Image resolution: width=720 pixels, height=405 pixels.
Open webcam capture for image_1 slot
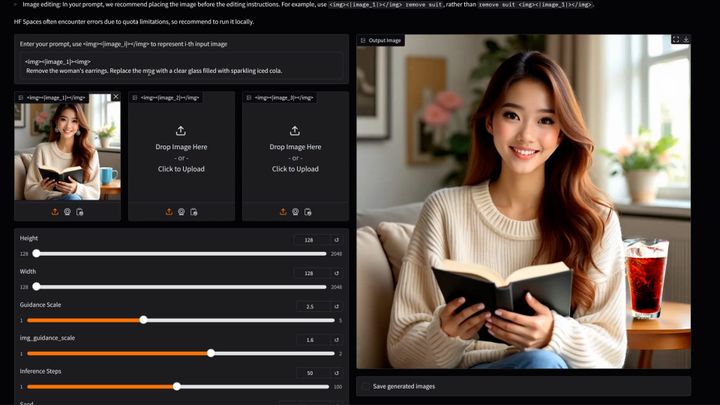click(68, 212)
